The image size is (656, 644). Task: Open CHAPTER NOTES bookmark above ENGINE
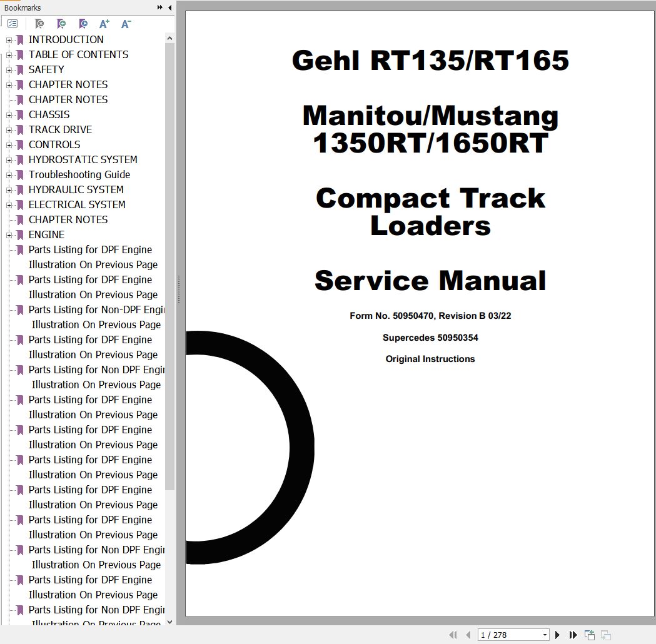point(68,220)
